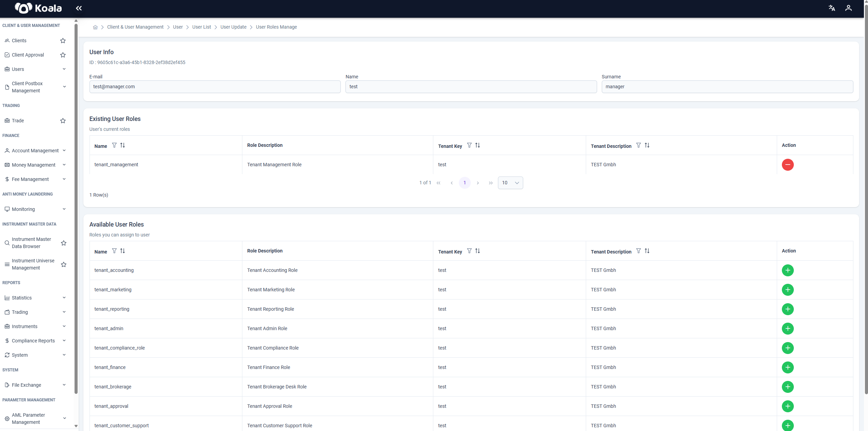Viewport: 868px width, 431px height.
Task: Add tenant_finance role with plus
Action: (x=788, y=367)
